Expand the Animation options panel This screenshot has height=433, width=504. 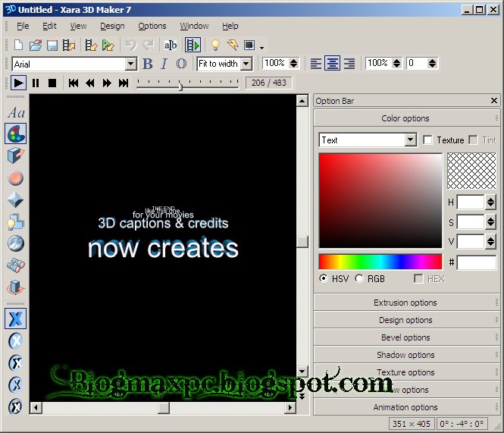(406, 407)
